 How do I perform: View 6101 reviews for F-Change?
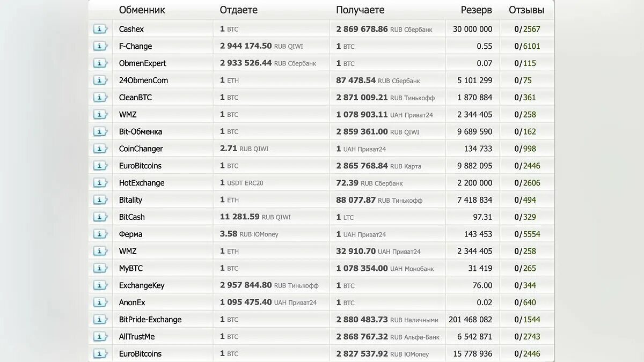(531, 46)
